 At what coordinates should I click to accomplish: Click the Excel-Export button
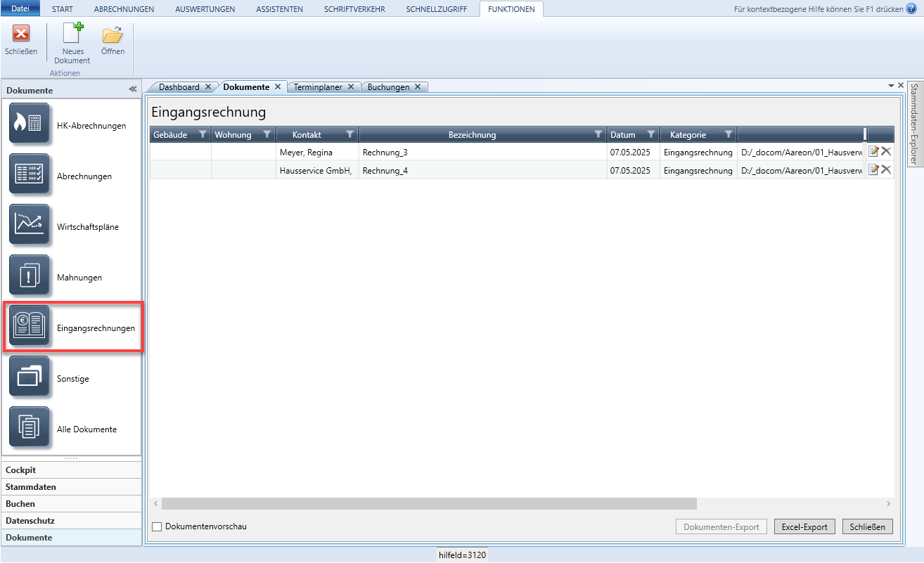pyautogui.click(x=804, y=526)
